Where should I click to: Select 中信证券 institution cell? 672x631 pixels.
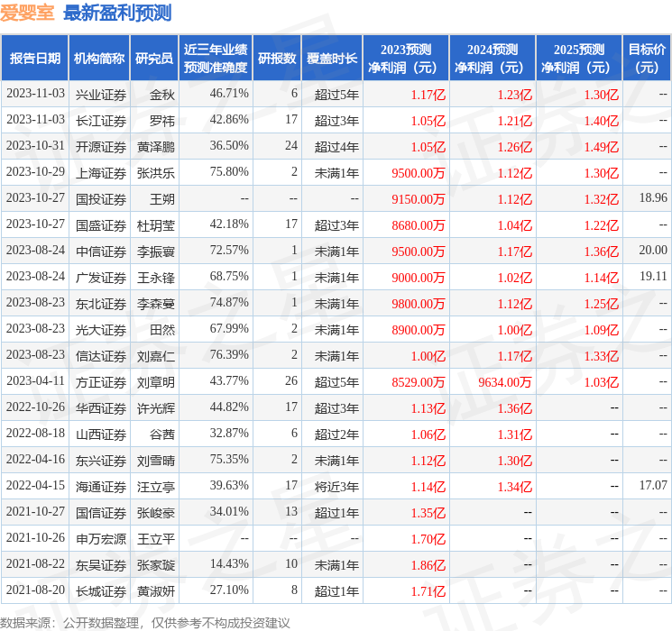point(101,251)
